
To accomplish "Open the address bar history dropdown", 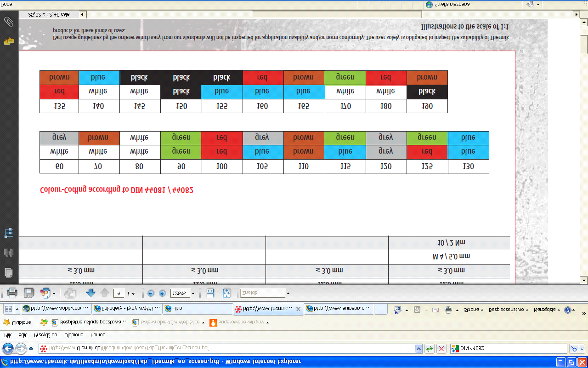I will coord(418,348).
